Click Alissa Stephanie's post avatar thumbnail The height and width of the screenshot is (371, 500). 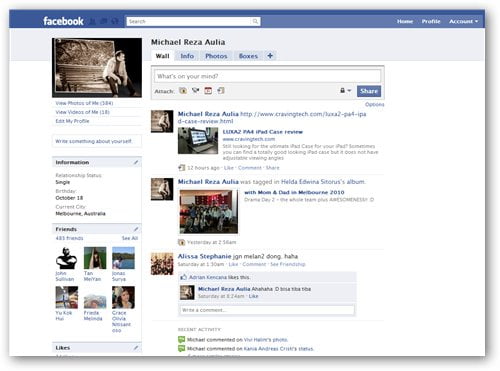[162, 264]
